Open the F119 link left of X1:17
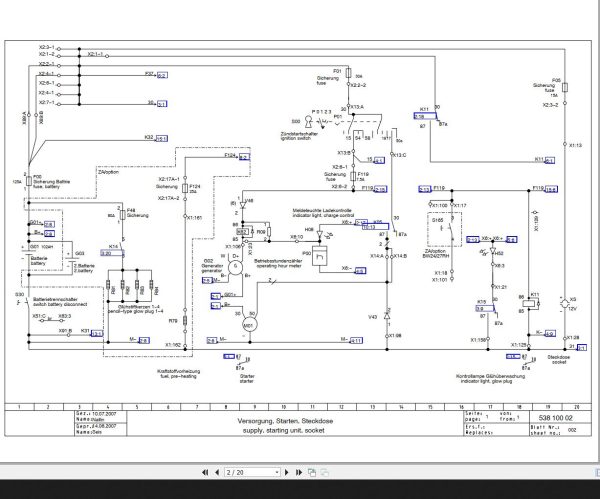This screenshot has height=499, width=600. (x=425, y=189)
